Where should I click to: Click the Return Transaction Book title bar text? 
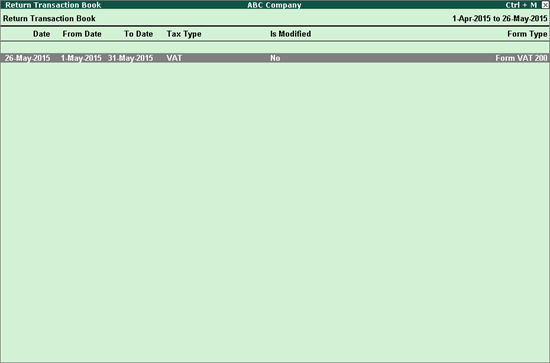[53, 5]
